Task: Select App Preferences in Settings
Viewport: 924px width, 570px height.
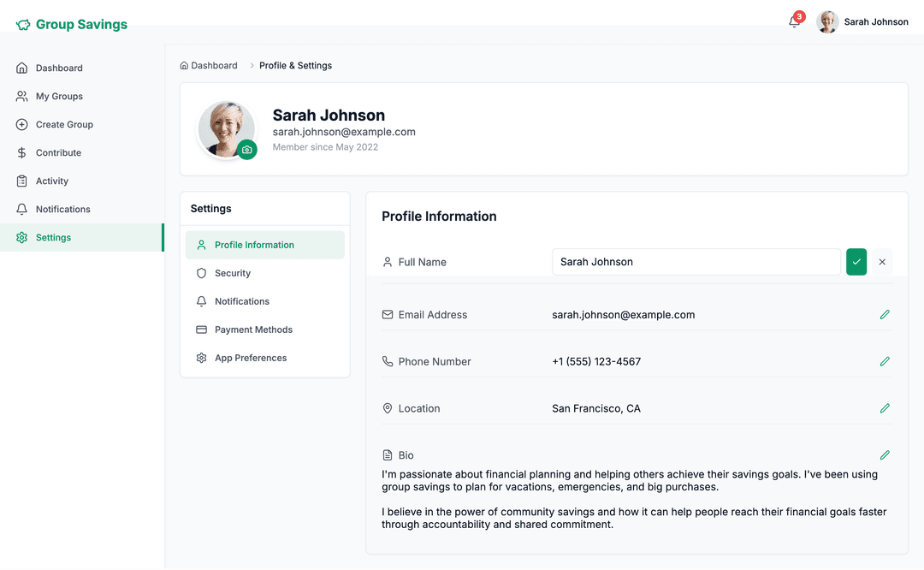Action: pos(251,358)
